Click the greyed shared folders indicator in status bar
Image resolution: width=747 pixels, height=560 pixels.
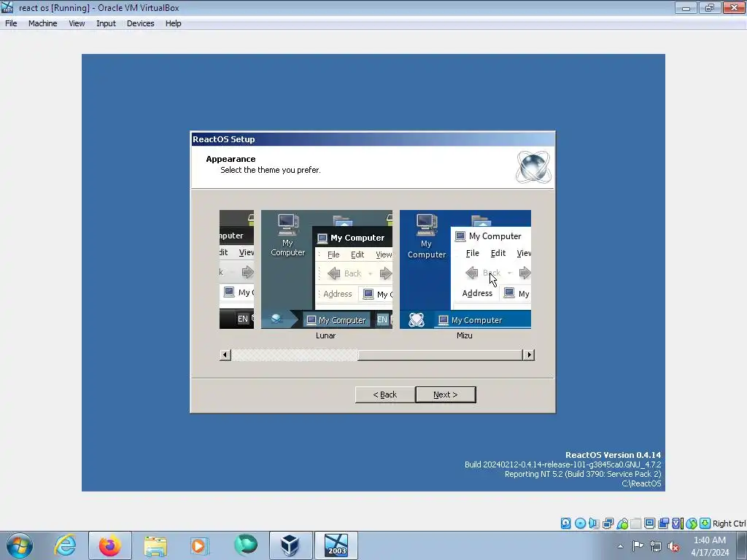635,524
